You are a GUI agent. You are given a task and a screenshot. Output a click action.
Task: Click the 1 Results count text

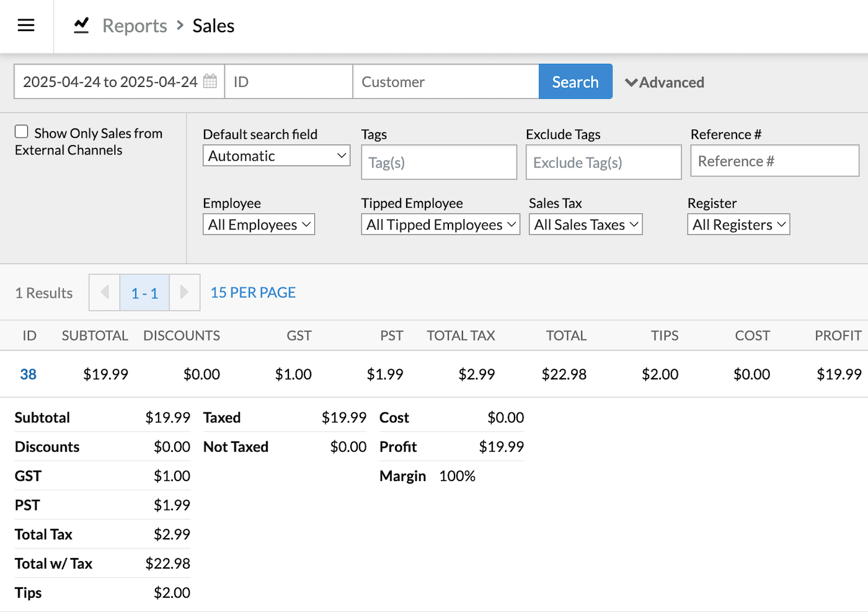pyautogui.click(x=44, y=293)
